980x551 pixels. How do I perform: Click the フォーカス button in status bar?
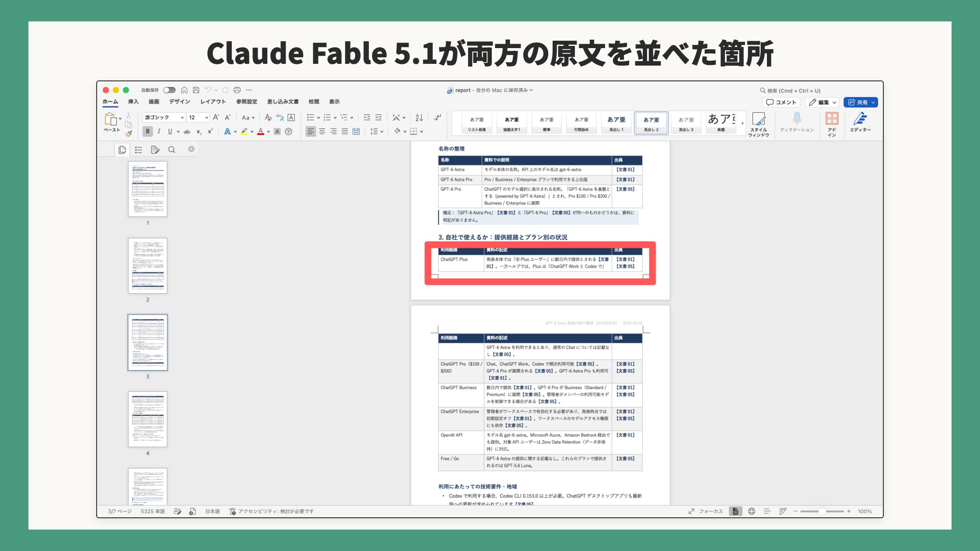[x=706, y=511]
